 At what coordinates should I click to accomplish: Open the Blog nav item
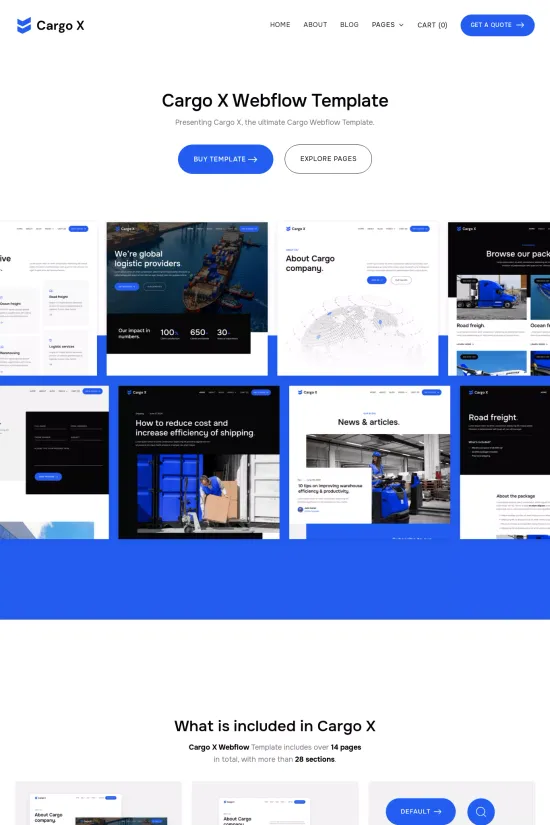click(349, 25)
